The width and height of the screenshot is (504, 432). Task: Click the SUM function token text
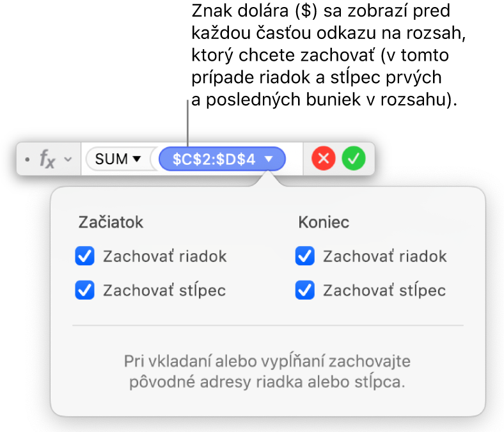click(x=111, y=160)
